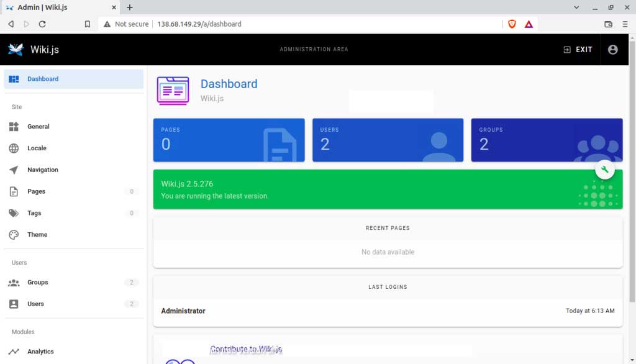636x364 pixels.
Task: Open Groups under Users section
Action: point(37,283)
